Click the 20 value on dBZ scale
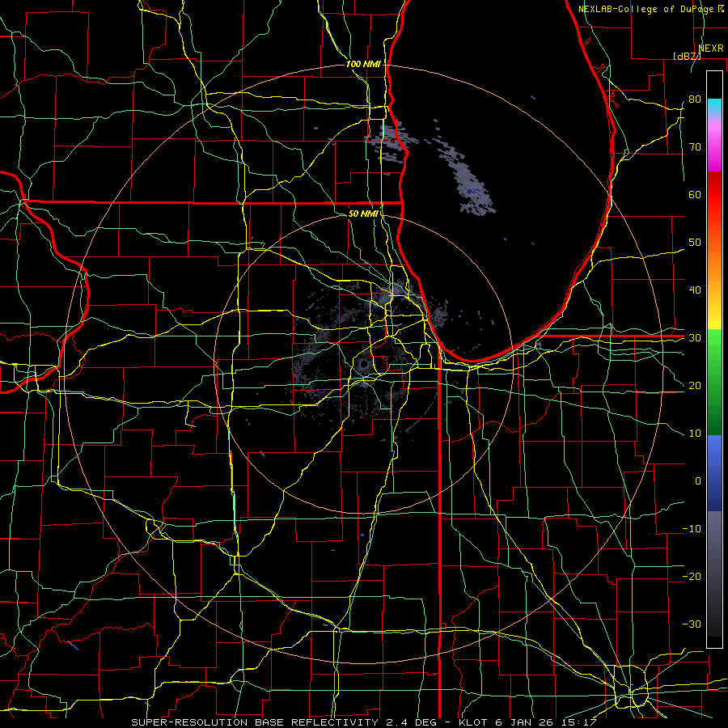 coord(695,385)
